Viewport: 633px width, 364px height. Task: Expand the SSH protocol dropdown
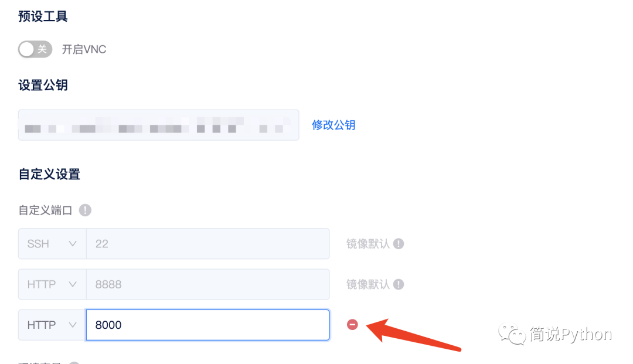[x=52, y=243]
